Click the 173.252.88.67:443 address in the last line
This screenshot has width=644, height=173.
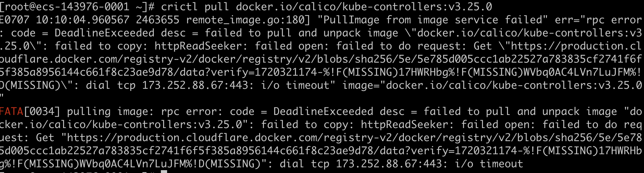point(389,164)
